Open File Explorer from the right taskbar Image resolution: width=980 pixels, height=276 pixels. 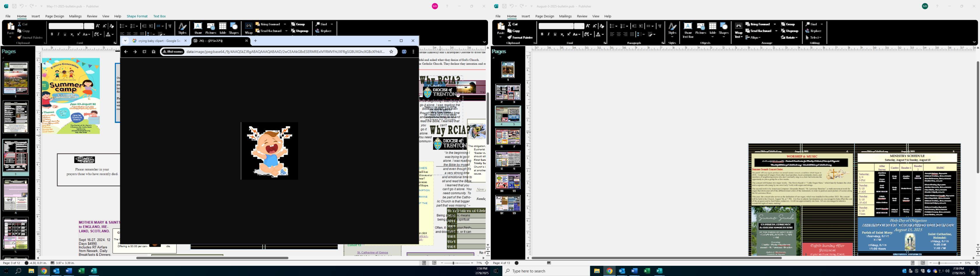click(596, 271)
